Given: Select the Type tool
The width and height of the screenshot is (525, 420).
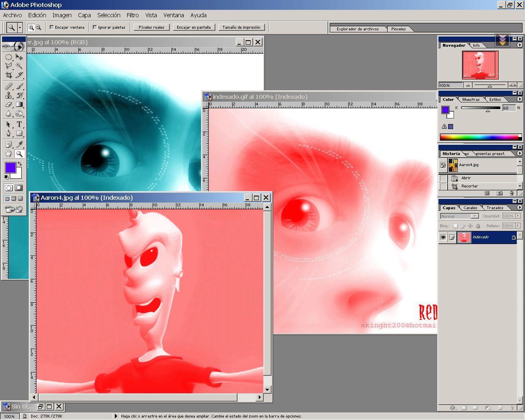Looking at the screenshot, I should pos(19,124).
